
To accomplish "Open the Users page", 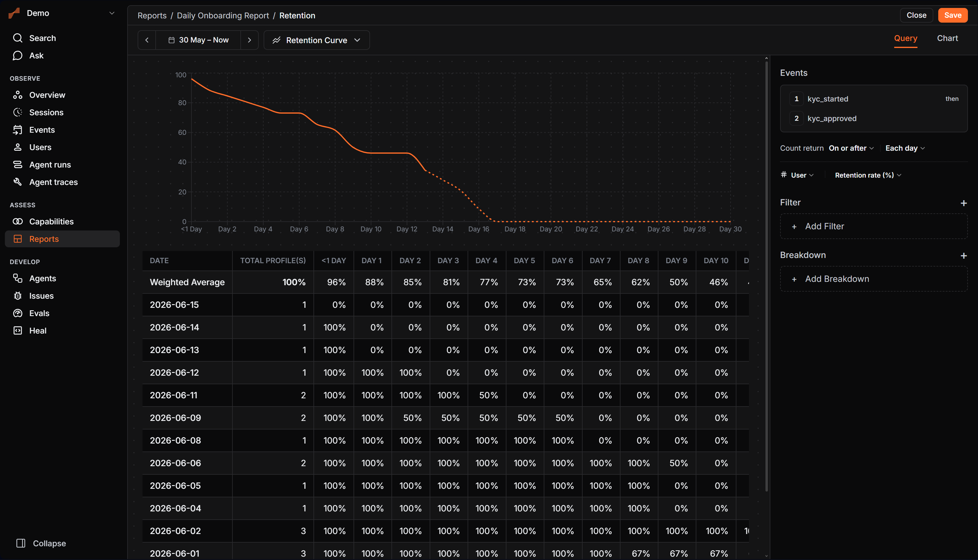I will tap(62, 147).
